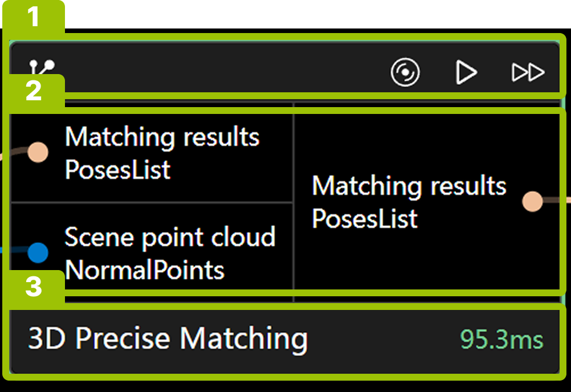This screenshot has height=392, width=571.
Task: Click the input-side 'PosesList' data type text
Action: 117,169
